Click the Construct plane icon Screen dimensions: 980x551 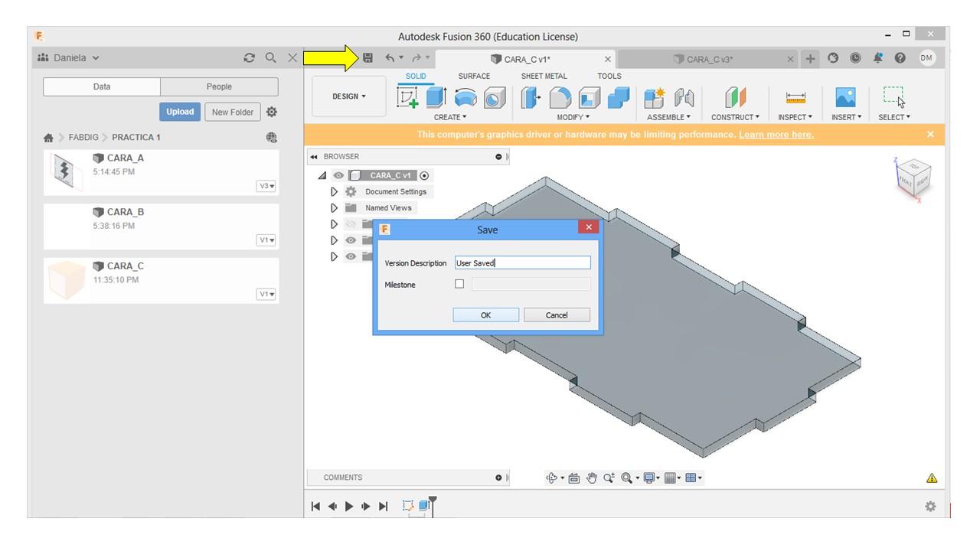pyautogui.click(x=736, y=97)
